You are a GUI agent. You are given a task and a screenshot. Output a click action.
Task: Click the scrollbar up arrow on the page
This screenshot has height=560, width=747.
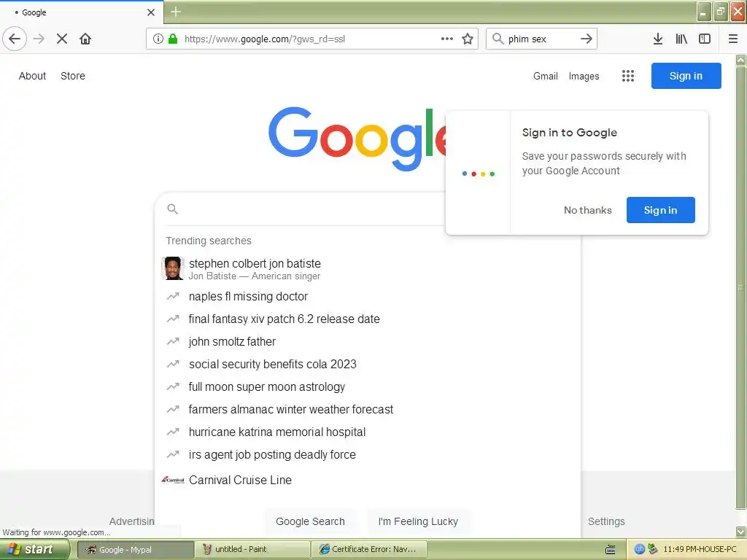tap(741, 60)
